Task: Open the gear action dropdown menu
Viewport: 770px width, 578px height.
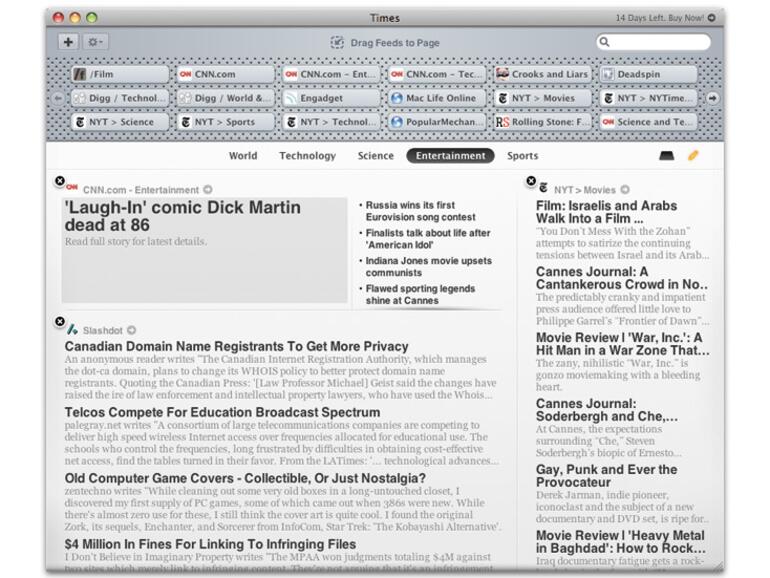Action: [96, 42]
